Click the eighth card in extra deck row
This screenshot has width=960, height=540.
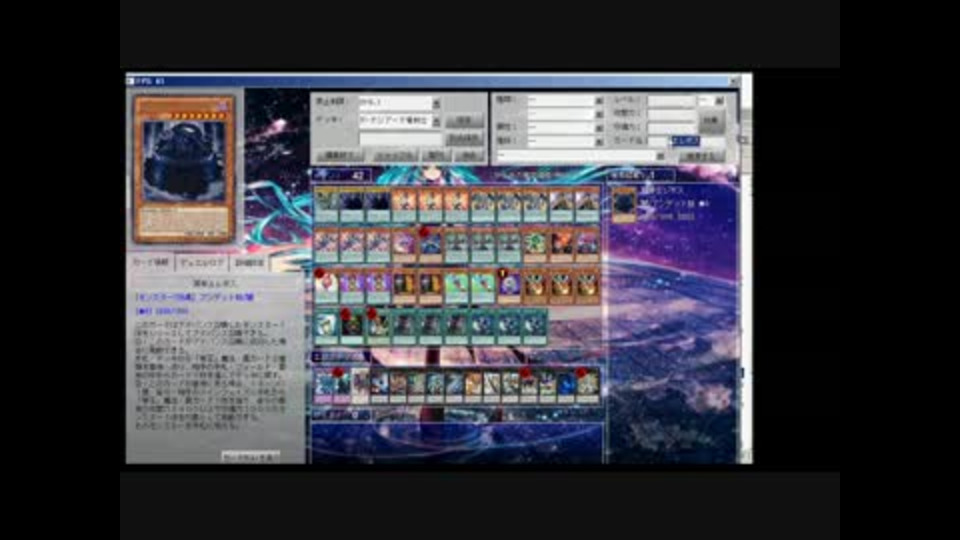point(454,386)
